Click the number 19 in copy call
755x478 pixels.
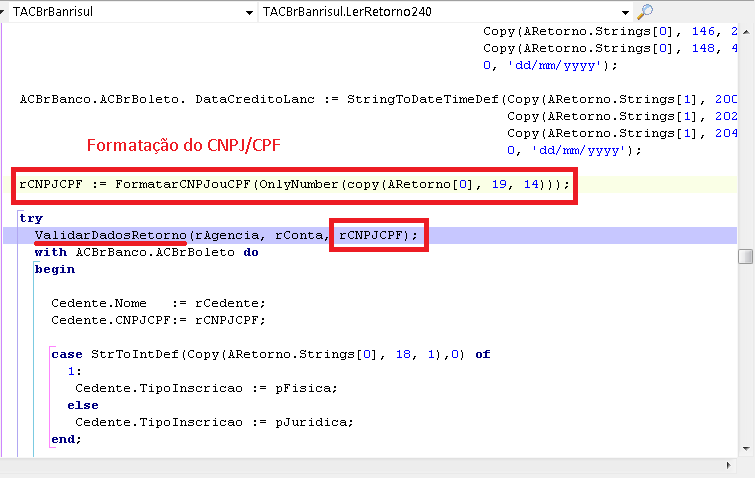(x=499, y=184)
